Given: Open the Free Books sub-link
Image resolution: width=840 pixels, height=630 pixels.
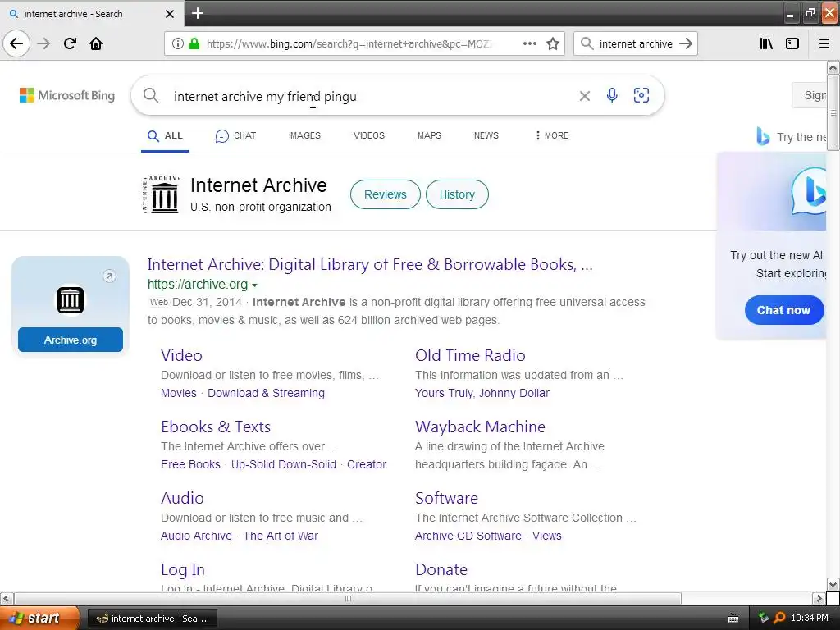Looking at the screenshot, I should point(190,464).
